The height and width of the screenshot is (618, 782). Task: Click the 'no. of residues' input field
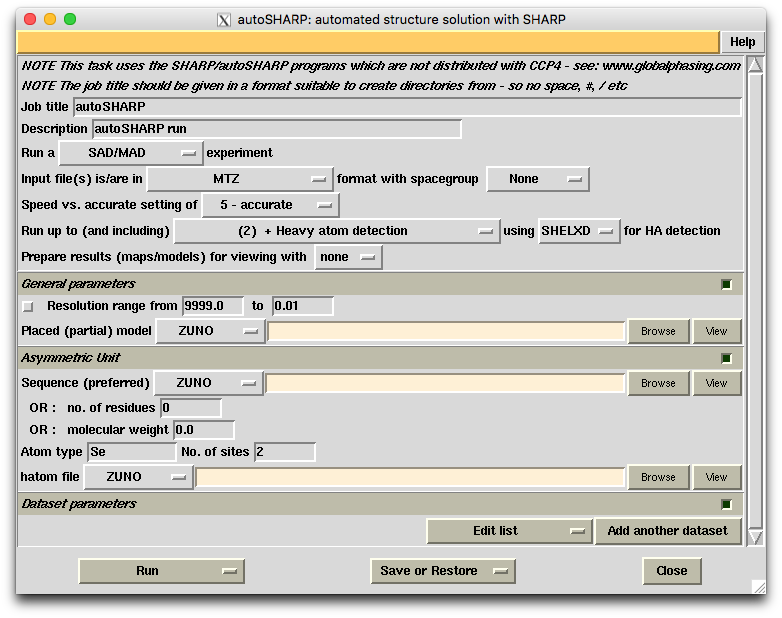[191, 408]
